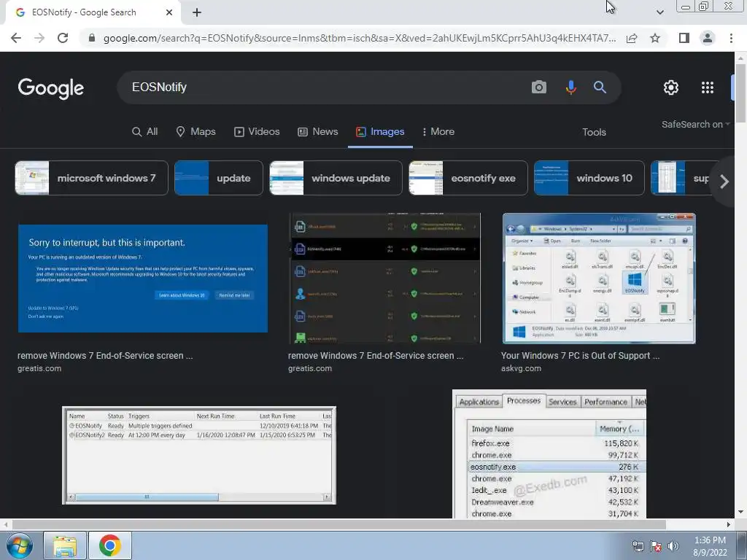Filter by the update chip

pos(219,178)
